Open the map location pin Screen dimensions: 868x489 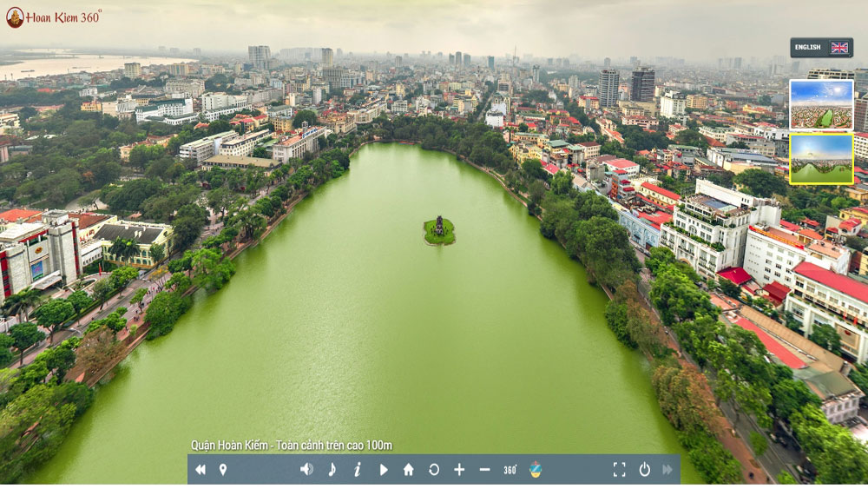coord(223,470)
